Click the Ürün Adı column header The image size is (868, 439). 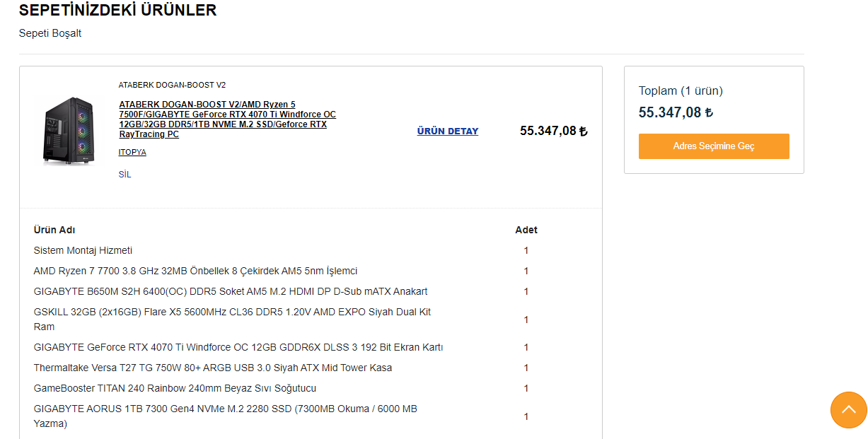coord(54,230)
